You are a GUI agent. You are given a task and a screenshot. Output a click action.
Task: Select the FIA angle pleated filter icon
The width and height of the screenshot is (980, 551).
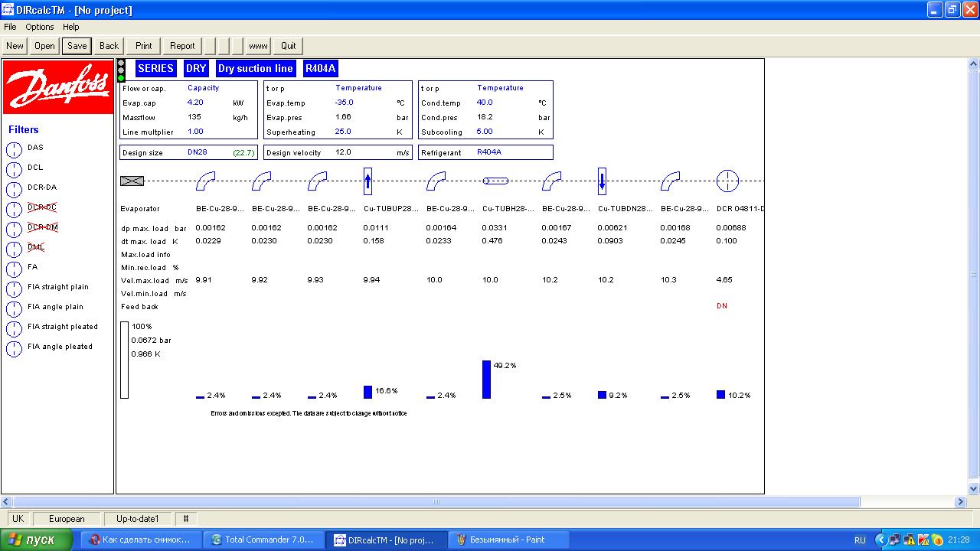pyautogui.click(x=15, y=347)
